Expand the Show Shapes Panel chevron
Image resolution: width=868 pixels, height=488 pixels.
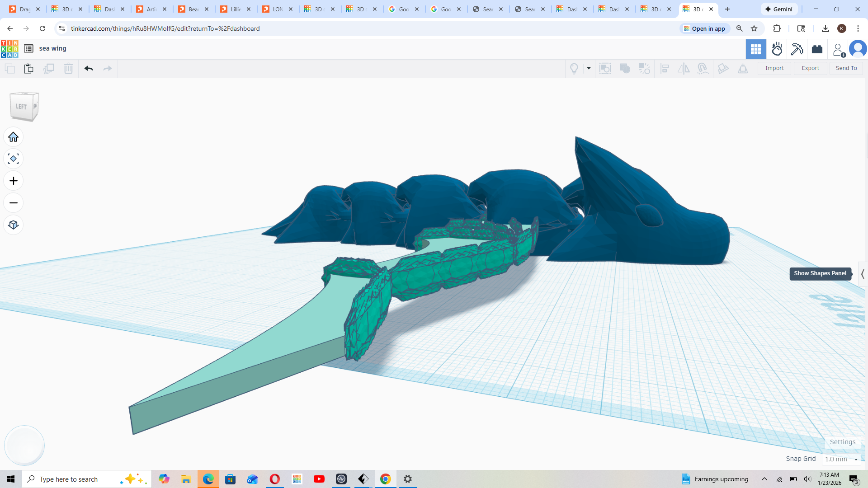tap(863, 274)
